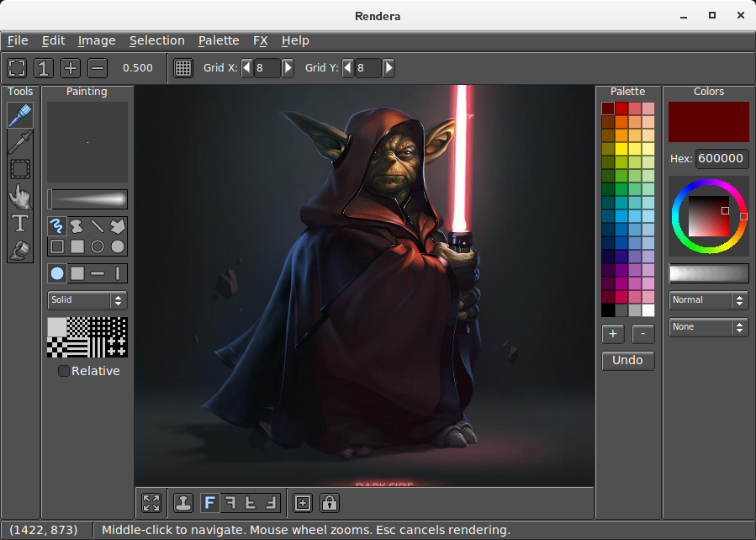The height and width of the screenshot is (540, 756).
Task: Select the rectangular Selection tool
Action: pyautogui.click(x=19, y=169)
